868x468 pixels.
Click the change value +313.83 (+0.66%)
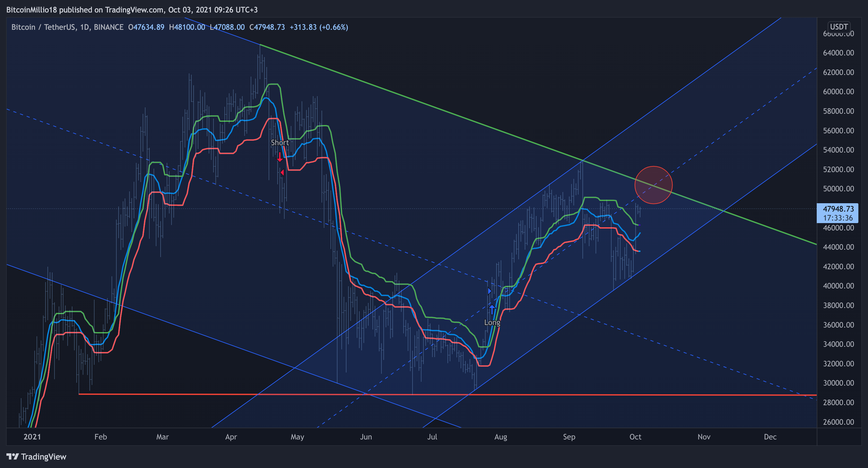click(x=319, y=27)
